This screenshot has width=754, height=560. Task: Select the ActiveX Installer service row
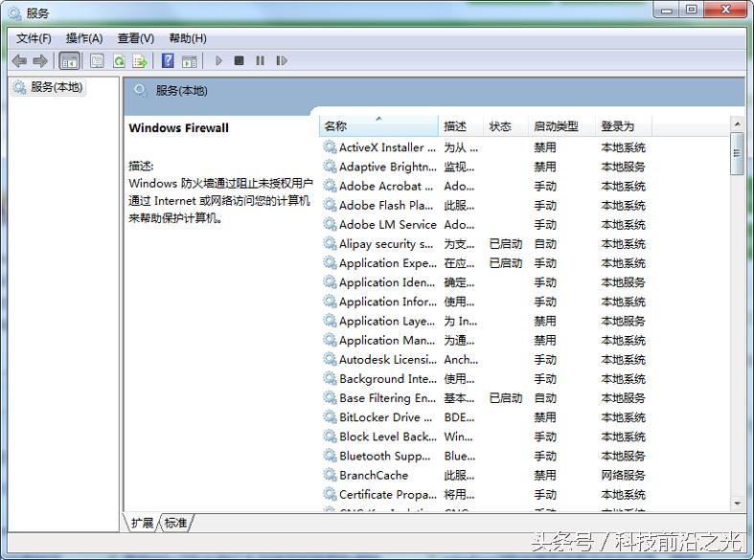point(485,147)
